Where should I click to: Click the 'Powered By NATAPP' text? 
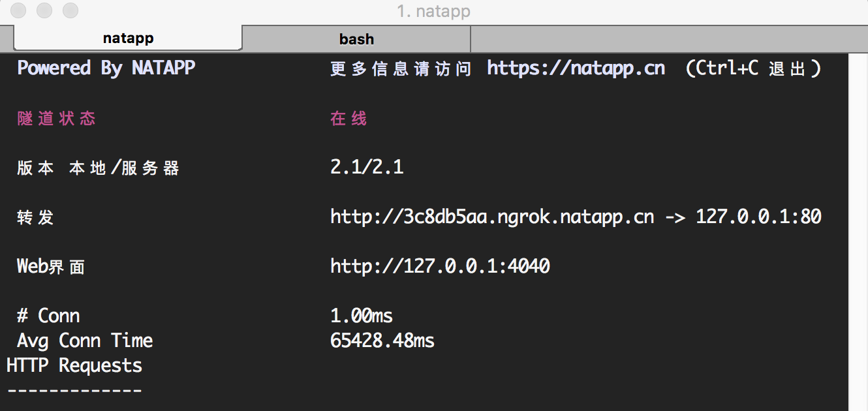click(106, 68)
